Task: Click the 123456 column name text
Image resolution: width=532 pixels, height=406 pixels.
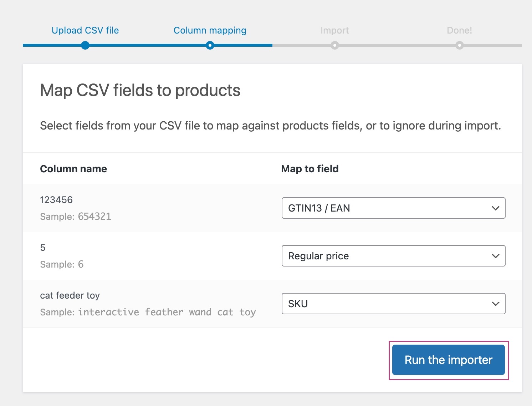Action: point(56,200)
